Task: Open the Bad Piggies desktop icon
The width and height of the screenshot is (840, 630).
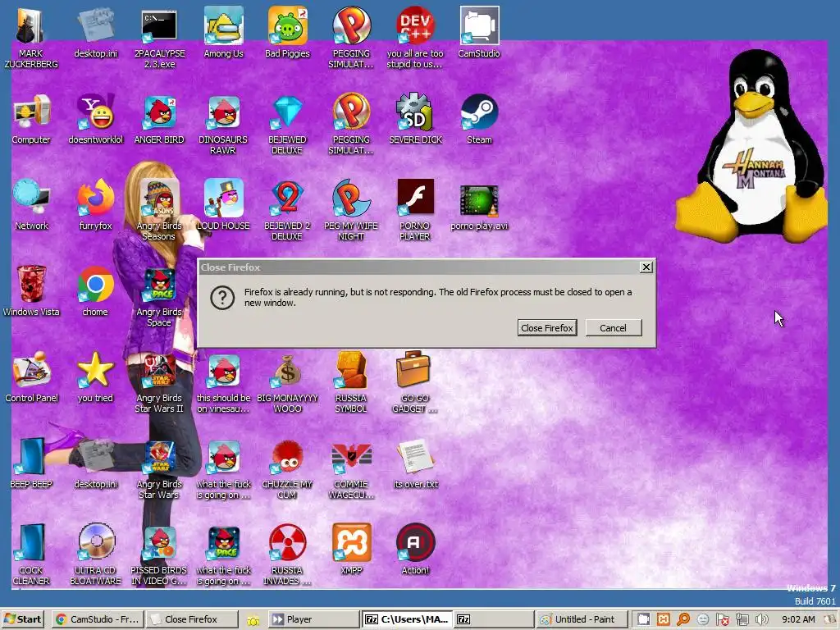Action: (x=288, y=32)
